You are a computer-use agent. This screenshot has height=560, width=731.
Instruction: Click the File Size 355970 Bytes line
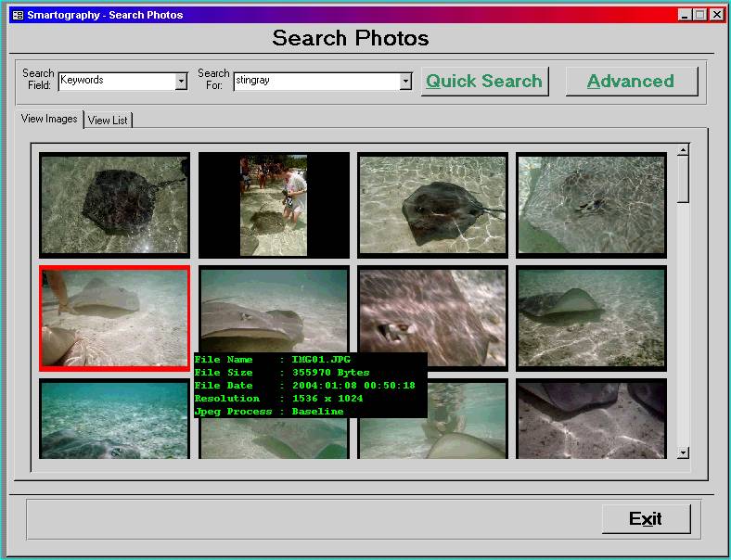coord(282,373)
